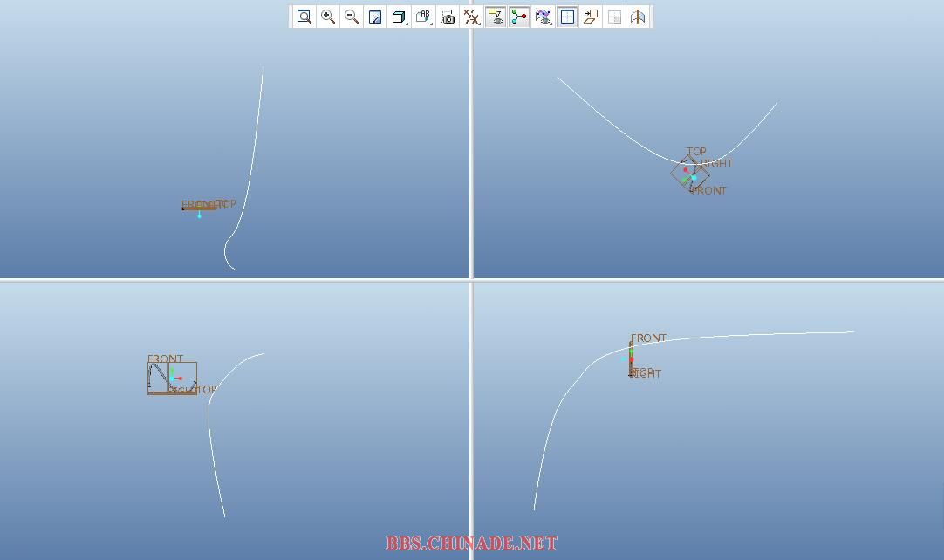Select FRONT datum label in top-right view
This screenshot has width=944, height=560.
709,190
